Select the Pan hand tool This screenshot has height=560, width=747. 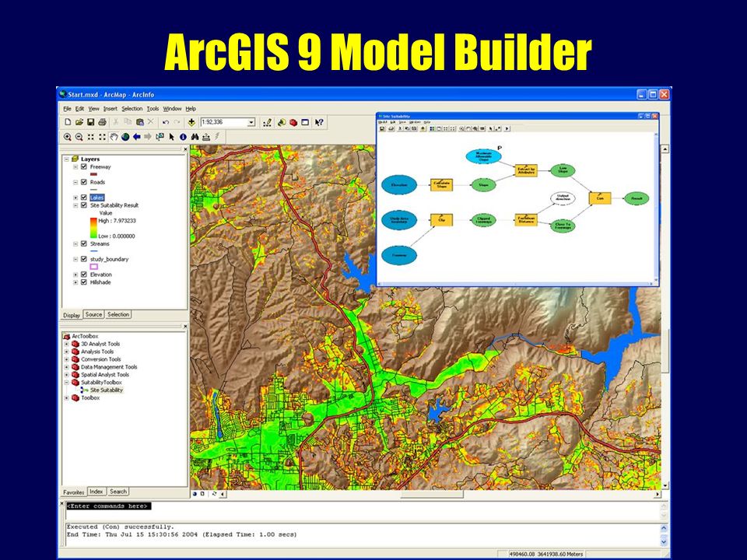pyautogui.click(x=114, y=137)
